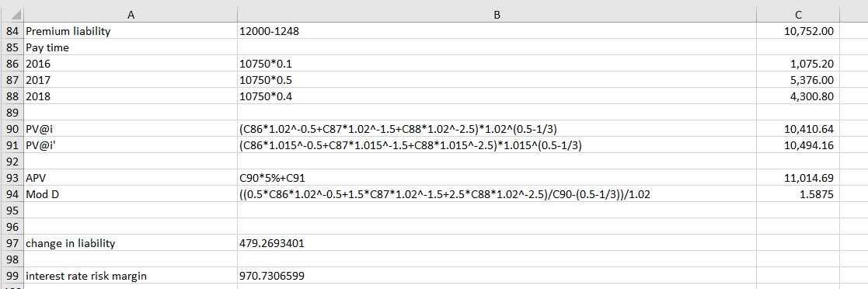The image size is (868, 289).
Task: Select row 90 header
Action: (12, 129)
